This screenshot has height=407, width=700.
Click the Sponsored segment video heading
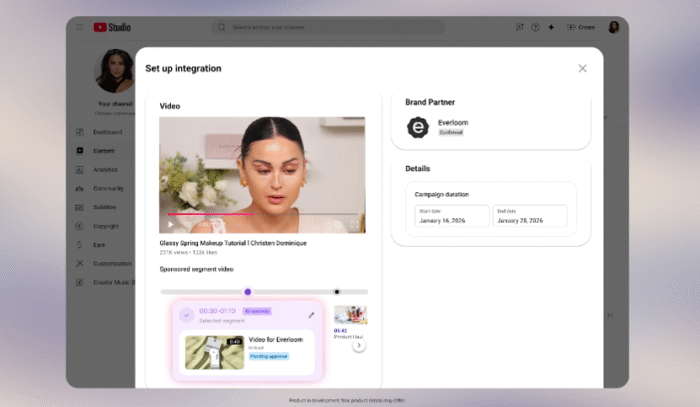click(x=196, y=269)
